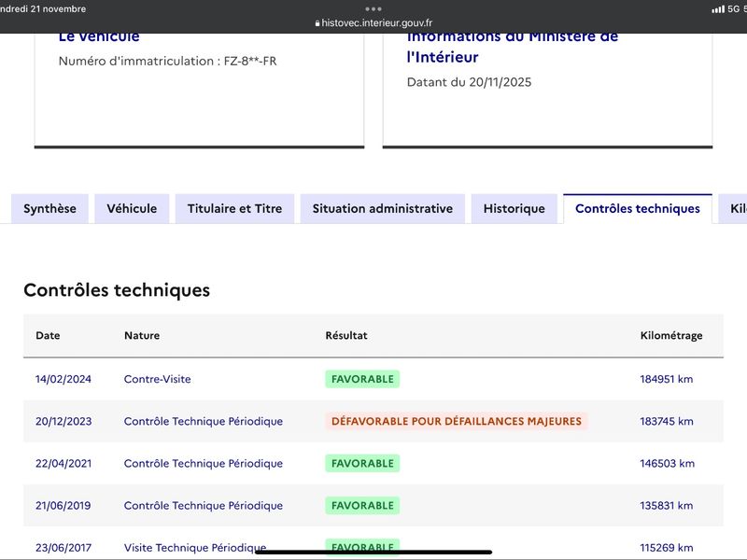Tap the cellular signal bars icon
Screen dimensions: 747x560
pyautogui.click(x=717, y=9)
